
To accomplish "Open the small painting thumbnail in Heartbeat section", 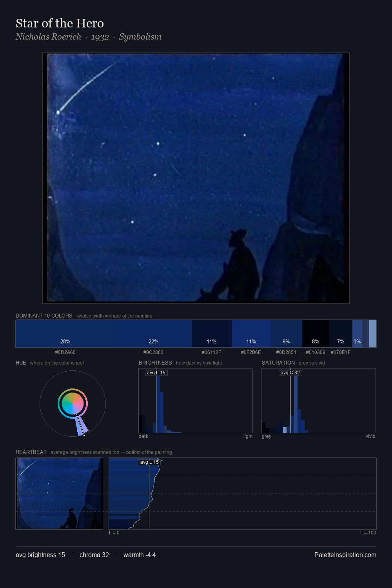I will click(59, 494).
